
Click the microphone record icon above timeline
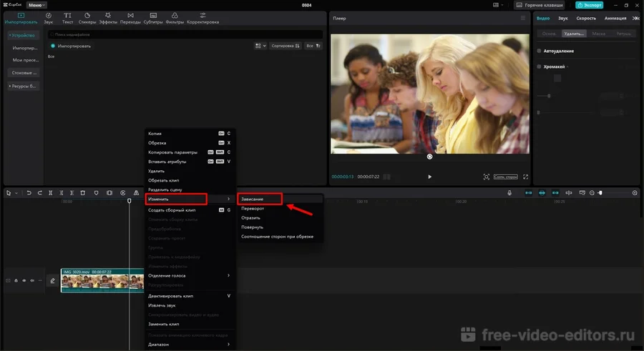[x=509, y=193]
